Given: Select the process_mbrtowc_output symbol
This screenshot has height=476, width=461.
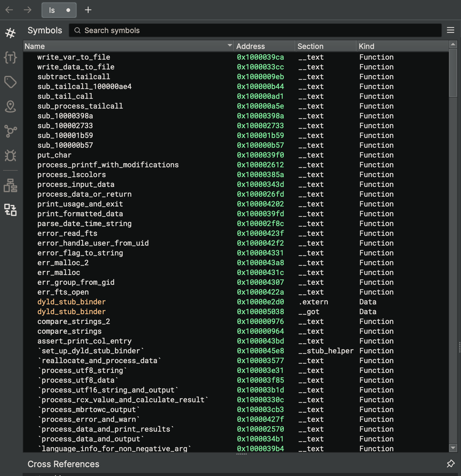Looking at the screenshot, I should [89, 410].
